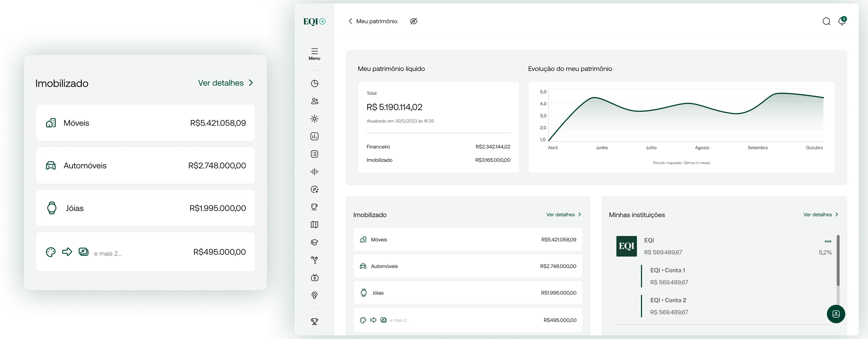
Task: Click the 'Período mapeado: Últimos 6 meses' caption
Action: 681,163
